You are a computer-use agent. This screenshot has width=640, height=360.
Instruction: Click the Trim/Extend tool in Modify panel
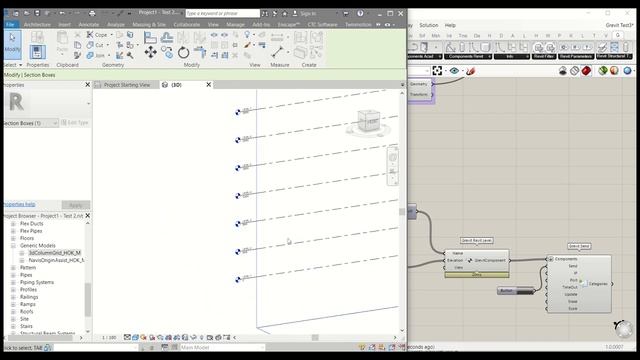point(200,52)
